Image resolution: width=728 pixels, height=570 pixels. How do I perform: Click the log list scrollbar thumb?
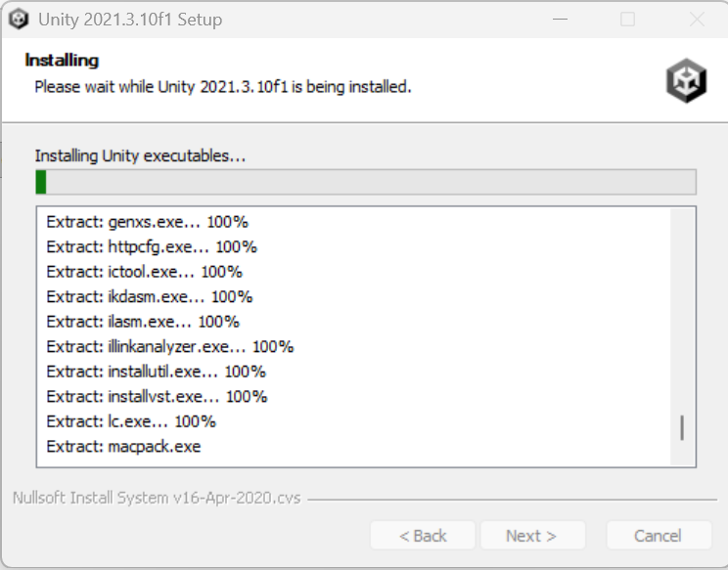pos(682,427)
